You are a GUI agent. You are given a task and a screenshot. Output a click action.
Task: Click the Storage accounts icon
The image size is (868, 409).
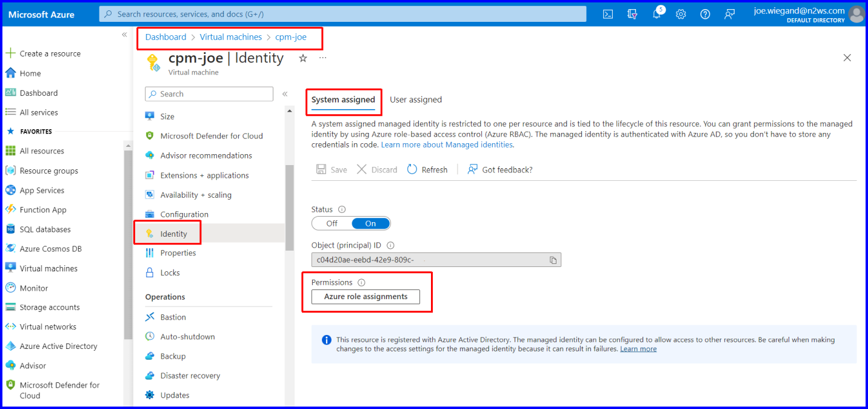click(x=10, y=307)
